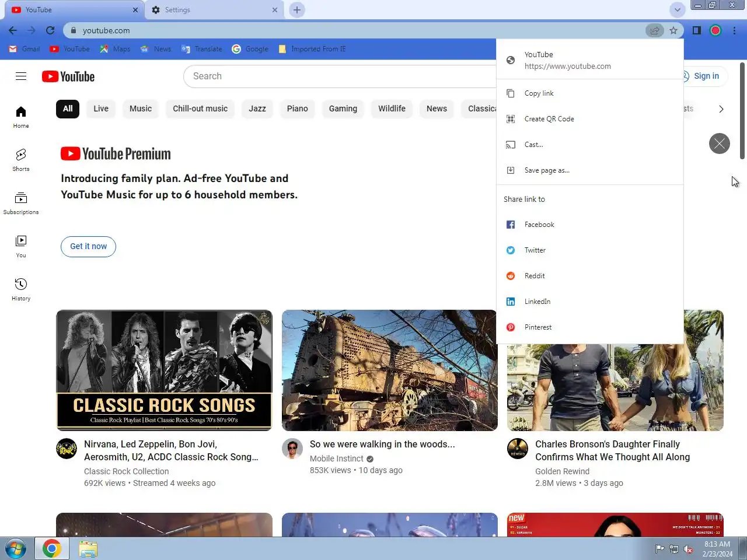747x560 pixels.
Task: Share link to LinkedIn
Action: pyautogui.click(x=590, y=302)
